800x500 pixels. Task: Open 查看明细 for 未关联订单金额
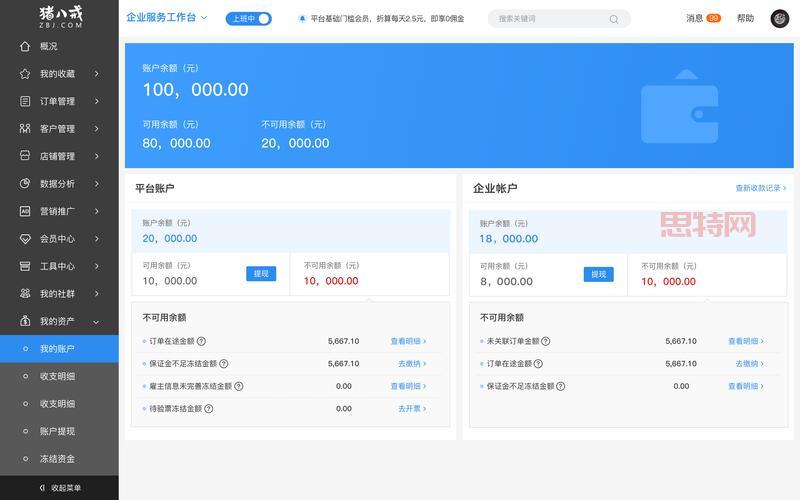[745, 341]
